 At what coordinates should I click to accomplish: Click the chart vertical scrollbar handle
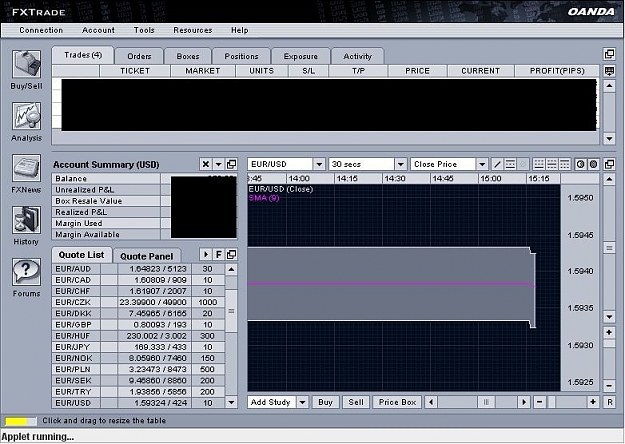tap(609, 248)
